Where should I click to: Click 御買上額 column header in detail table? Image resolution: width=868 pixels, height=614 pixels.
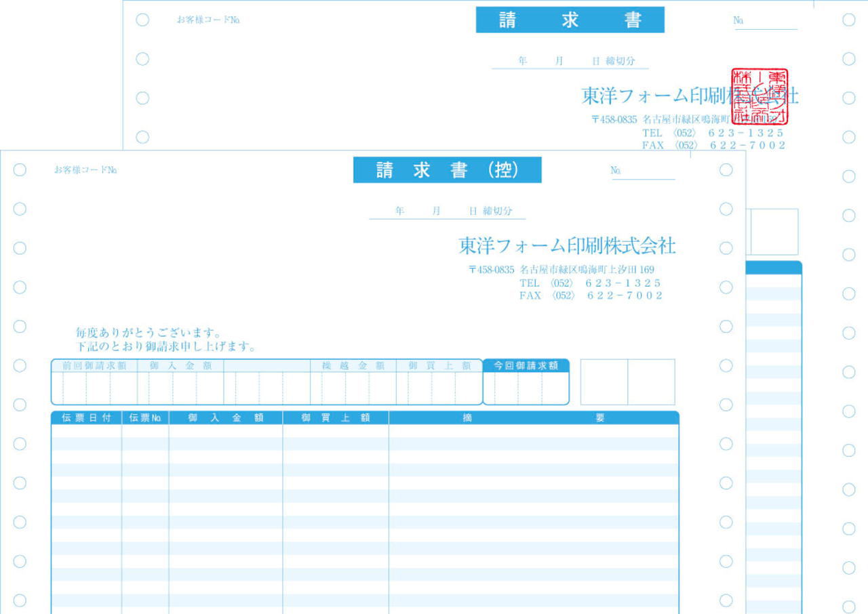tap(336, 418)
